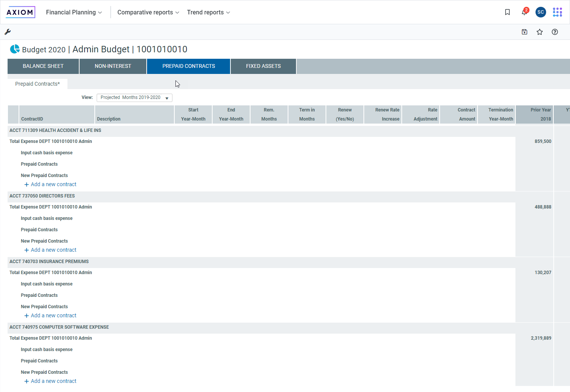Click Total Expense DEPT row under ACCT 740975

click(51, 338)
